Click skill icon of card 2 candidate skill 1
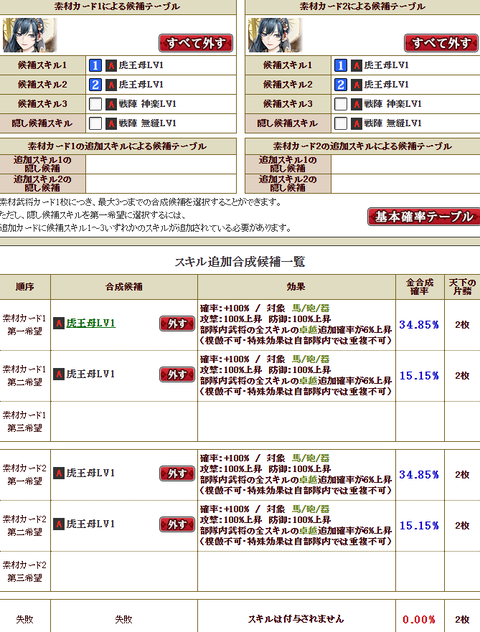The height and width of the screenshot is (632, 480). click(x=356, y=65)
